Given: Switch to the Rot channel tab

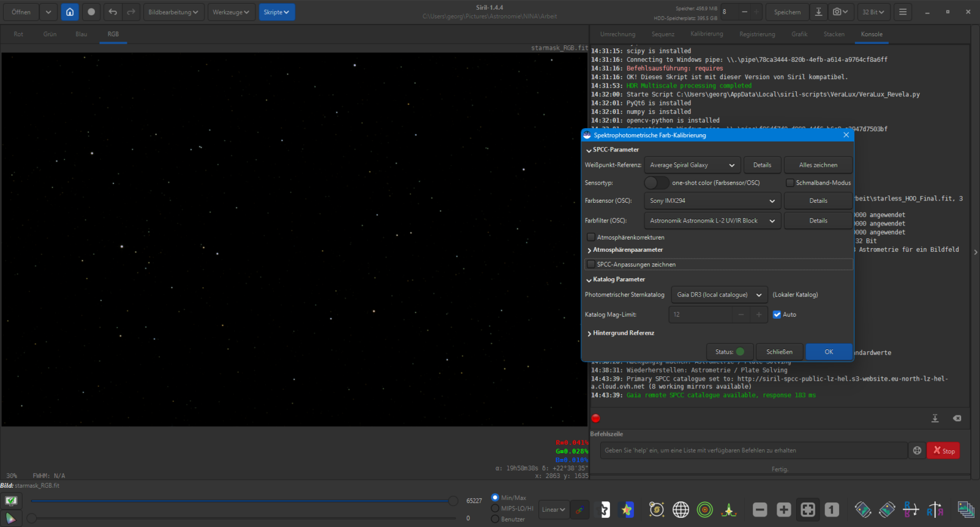Looking at the screenshot, I should pos(18,34).
